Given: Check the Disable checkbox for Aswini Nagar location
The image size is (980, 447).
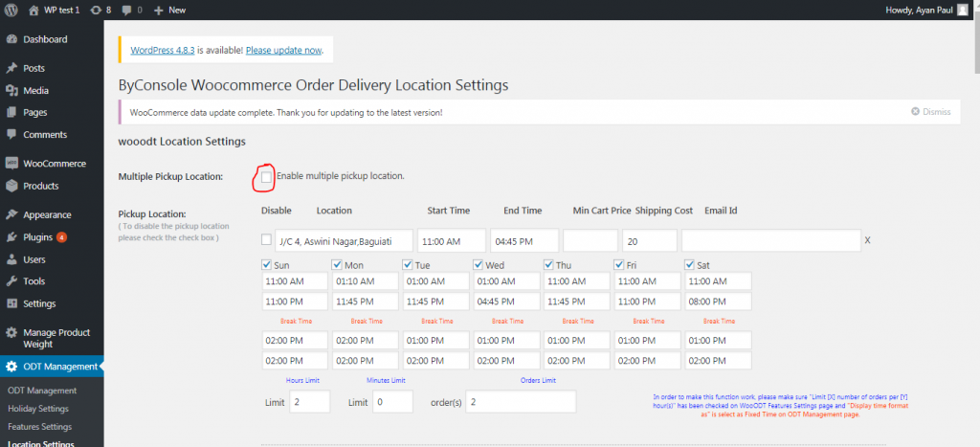Looking at the screenshot, I should click(266, 239).
